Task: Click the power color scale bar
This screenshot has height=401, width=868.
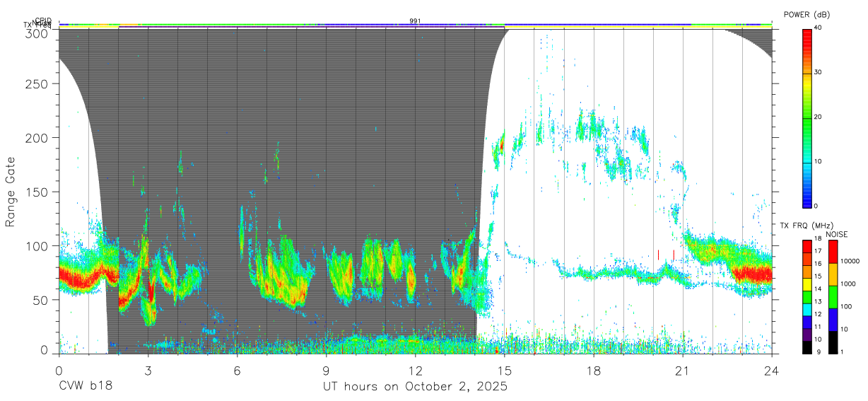Action: click(807, 118)
